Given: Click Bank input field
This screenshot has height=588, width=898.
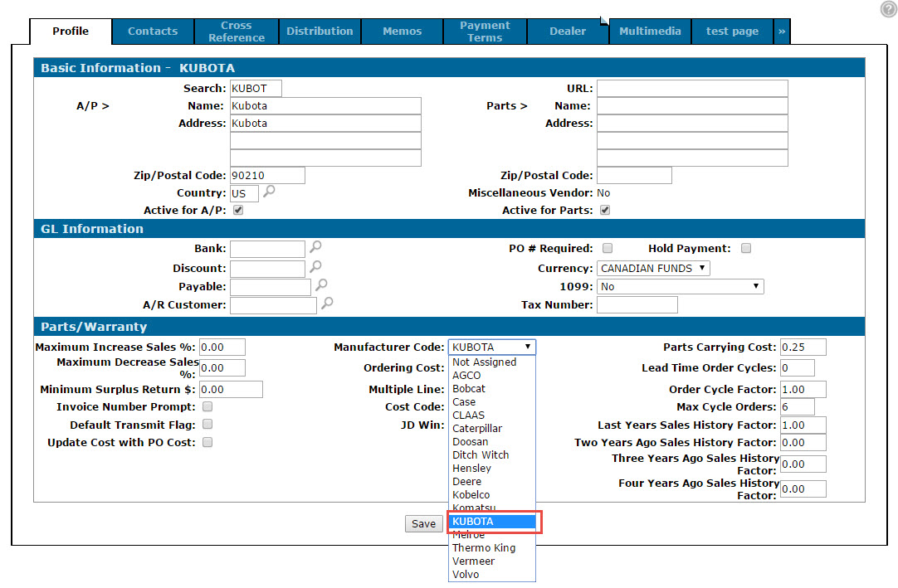Looking at the screenshot, I should (267, 249).
